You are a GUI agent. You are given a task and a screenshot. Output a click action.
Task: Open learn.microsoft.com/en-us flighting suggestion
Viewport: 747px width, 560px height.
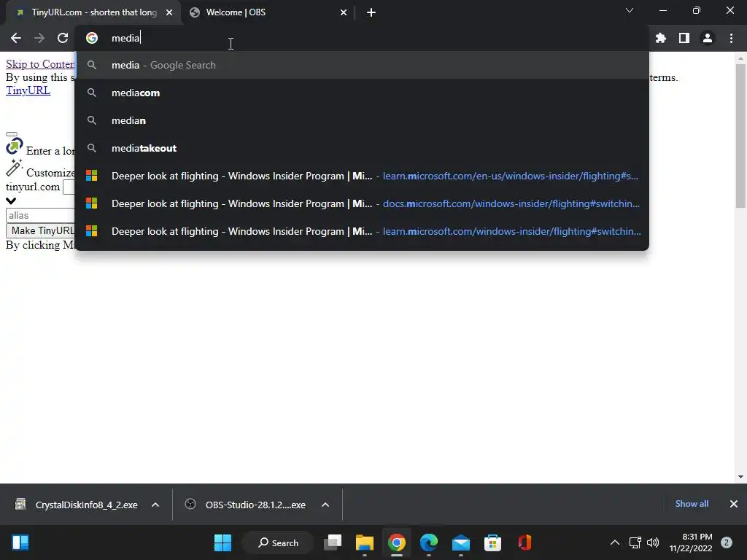pos(362,176)
